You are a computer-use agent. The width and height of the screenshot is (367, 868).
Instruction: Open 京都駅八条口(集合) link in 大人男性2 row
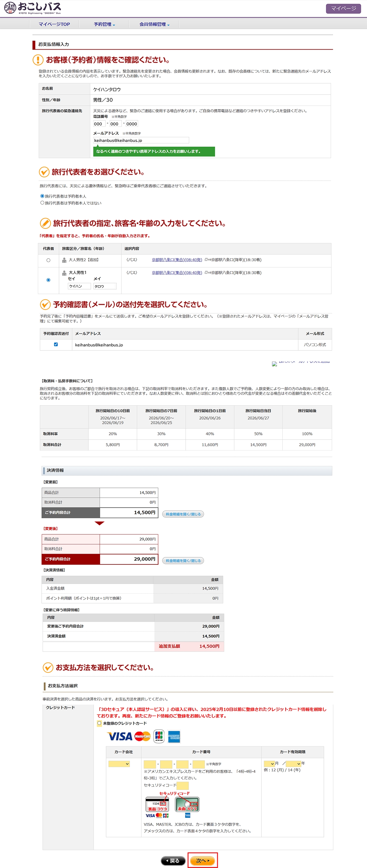[x=177, y=260]
